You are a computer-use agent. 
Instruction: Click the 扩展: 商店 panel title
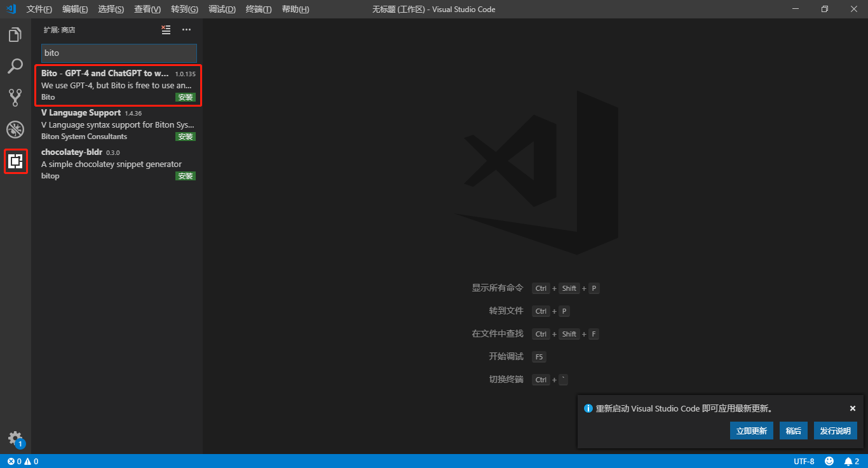tap(60, 30)
